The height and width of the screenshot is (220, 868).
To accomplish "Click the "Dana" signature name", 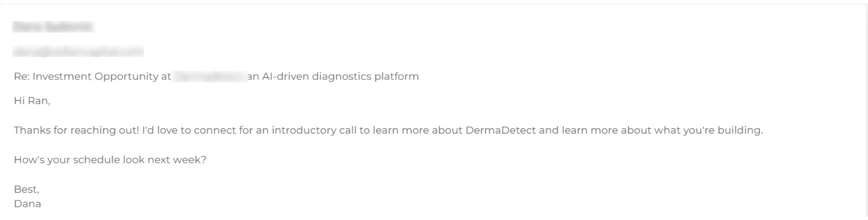I will tap(28, 204).
